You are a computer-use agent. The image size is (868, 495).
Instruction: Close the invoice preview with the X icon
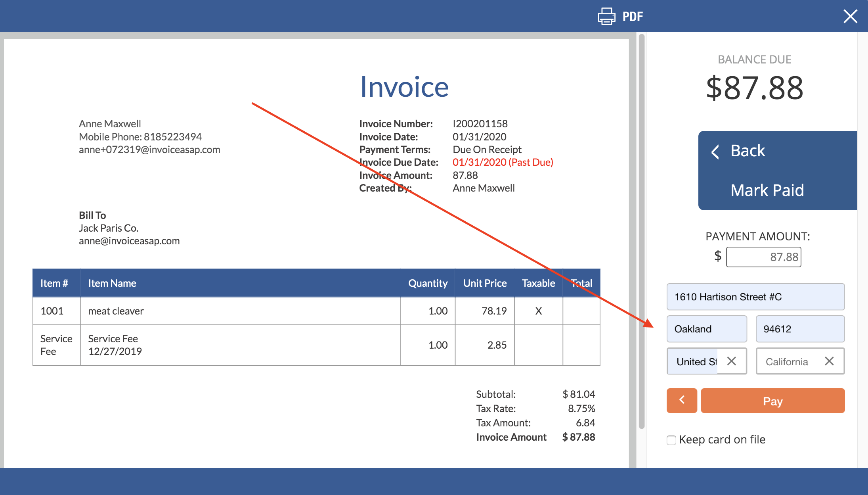tap(851, 16)
